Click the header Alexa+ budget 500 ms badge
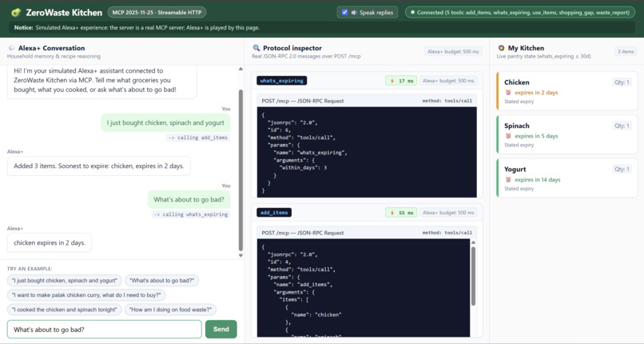Screen dimensions: 644x344 point(453,51)
